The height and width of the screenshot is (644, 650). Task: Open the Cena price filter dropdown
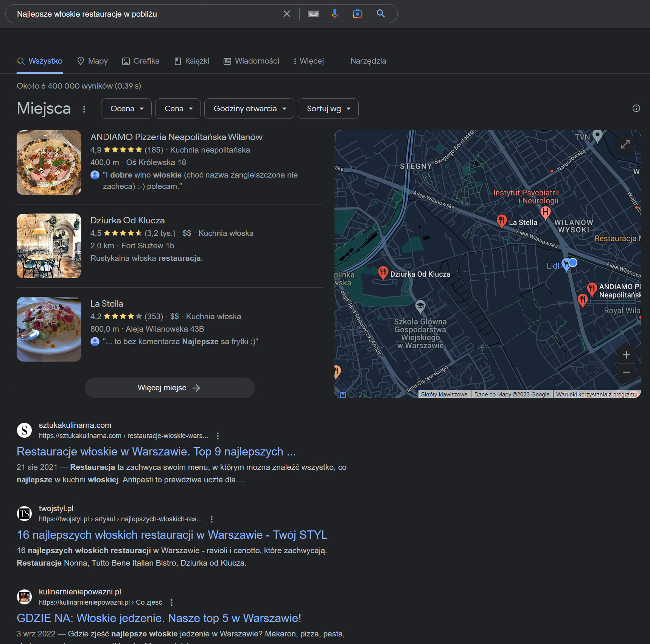178,109
